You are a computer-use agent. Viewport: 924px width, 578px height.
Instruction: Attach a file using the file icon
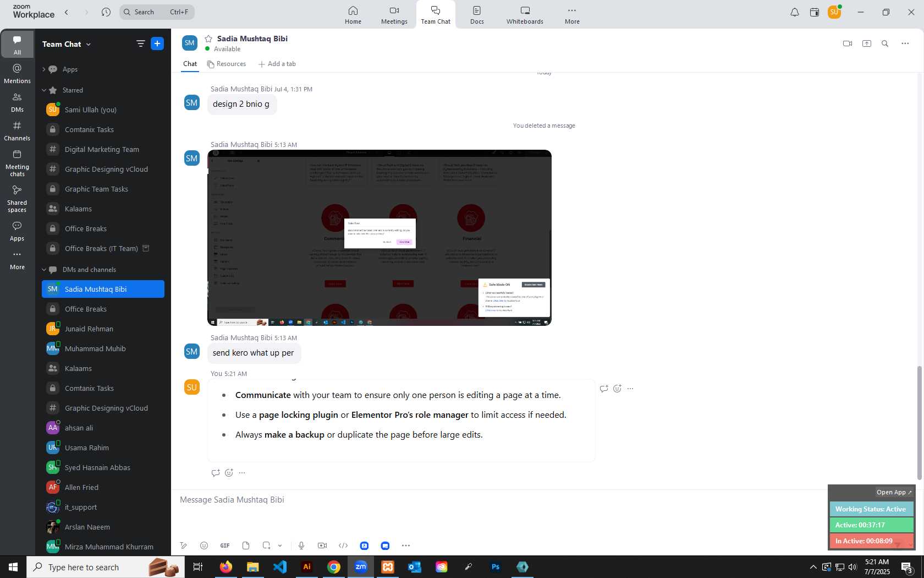246,546
